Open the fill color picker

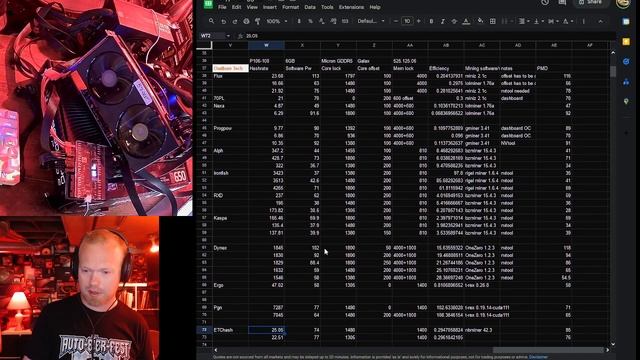click(480, 21)
